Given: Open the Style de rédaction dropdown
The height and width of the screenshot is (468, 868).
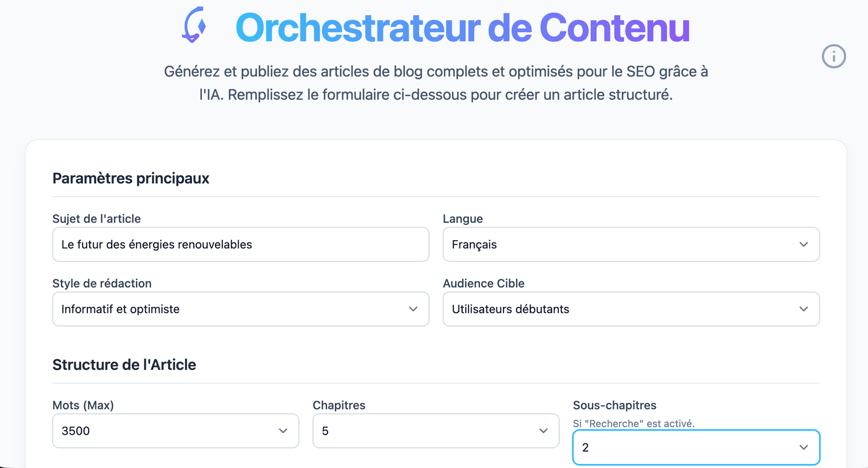Looking at the screenshot, I should (240, 309).
